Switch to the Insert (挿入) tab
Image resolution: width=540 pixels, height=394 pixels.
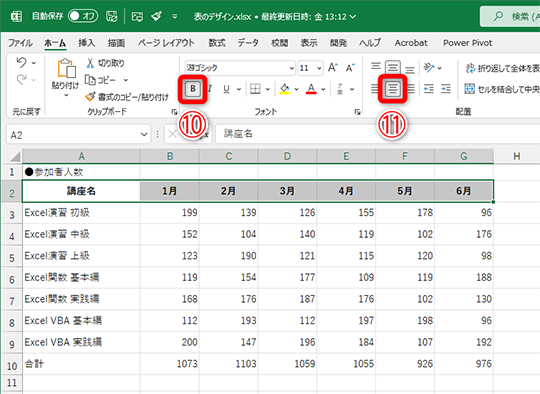click(86, 43)
